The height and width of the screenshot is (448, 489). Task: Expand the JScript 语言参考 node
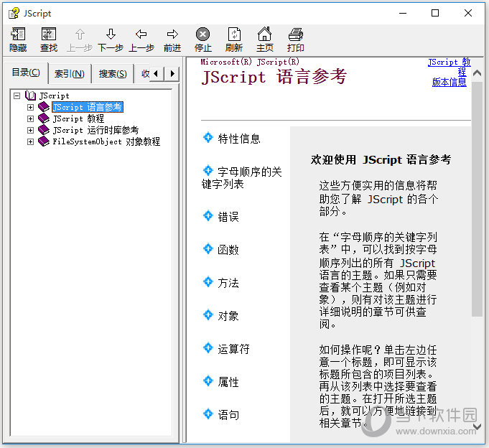[30, 107]
